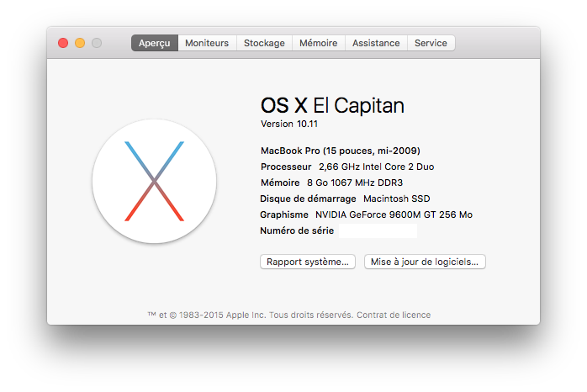
Task: Switch to the Aperçu tab
Action: (155, 43)
